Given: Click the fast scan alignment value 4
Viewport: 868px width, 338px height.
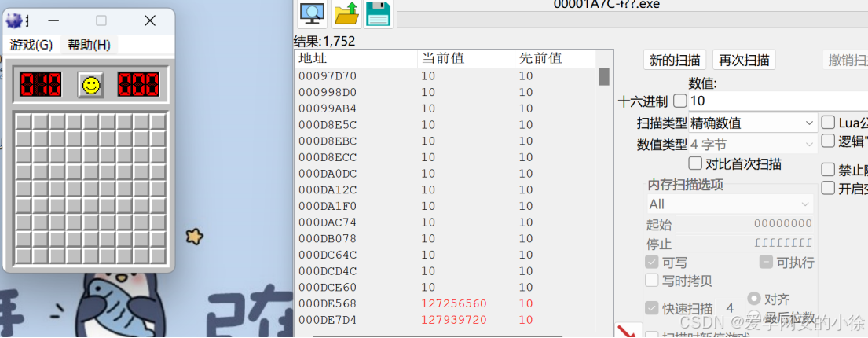Looking at the screenshot, I should point(729,309).
